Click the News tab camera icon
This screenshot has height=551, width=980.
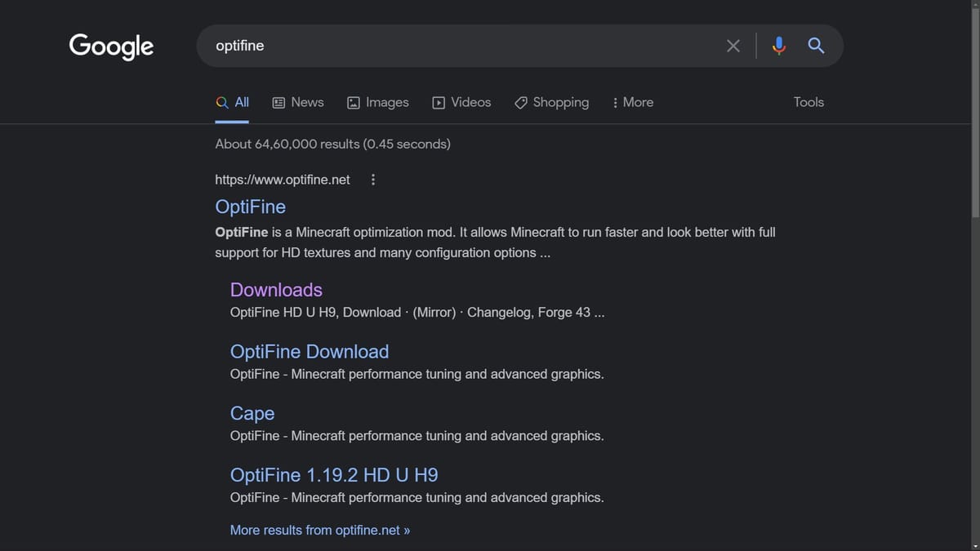tap(278, 102)
